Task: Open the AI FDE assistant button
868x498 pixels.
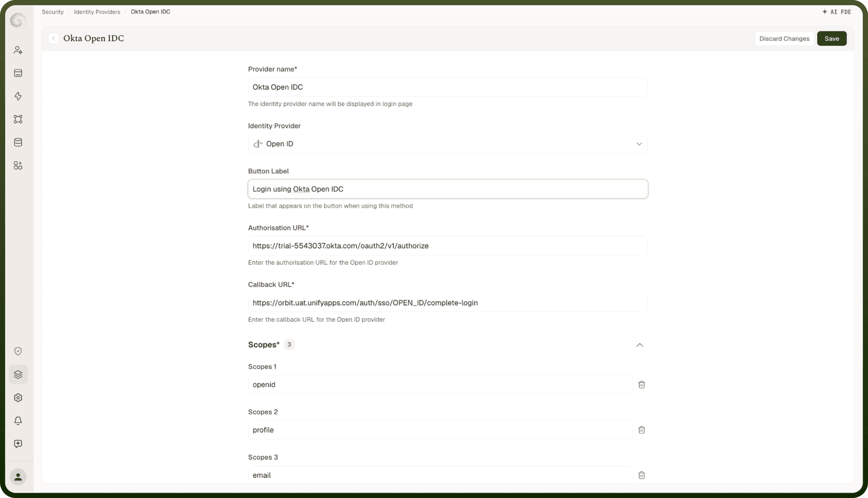Action: (836, 12)
